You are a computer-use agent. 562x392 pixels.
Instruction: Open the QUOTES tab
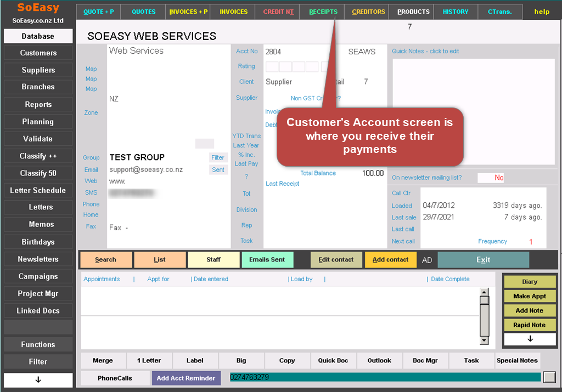143,12
